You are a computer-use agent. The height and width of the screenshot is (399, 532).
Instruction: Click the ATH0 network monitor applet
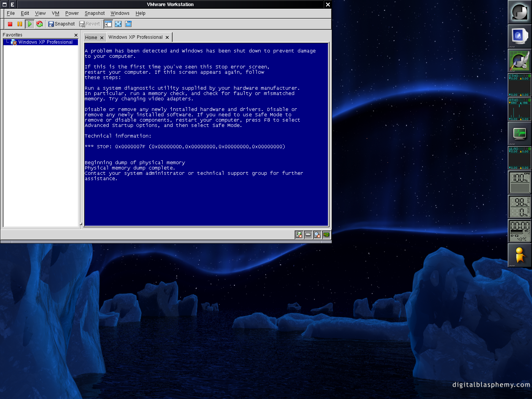coord(520,109)
